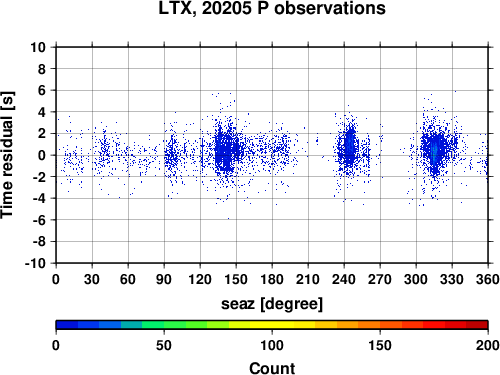Screen dimensions: 500x375
Task: Click the 'seaz [degree]' x-axis label
Action: pos(272,304)
